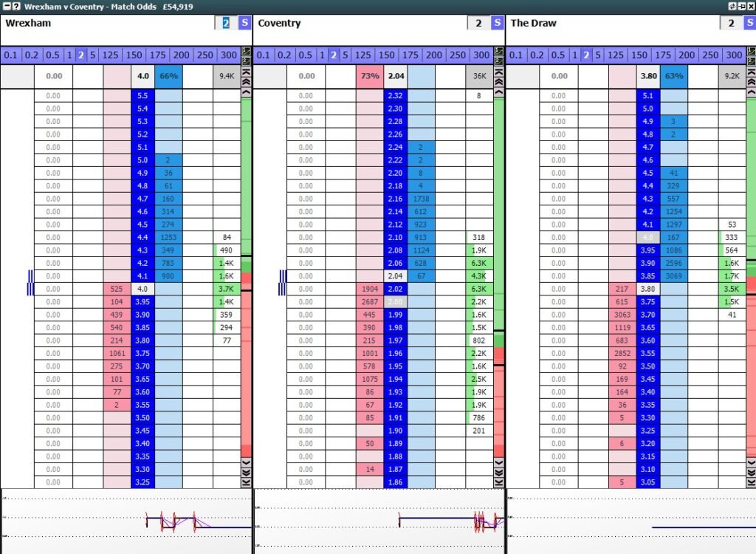The height and width of the screenshot is (554, 756).
Task: Select the 250 stake for Coventry
Action: 458,55
